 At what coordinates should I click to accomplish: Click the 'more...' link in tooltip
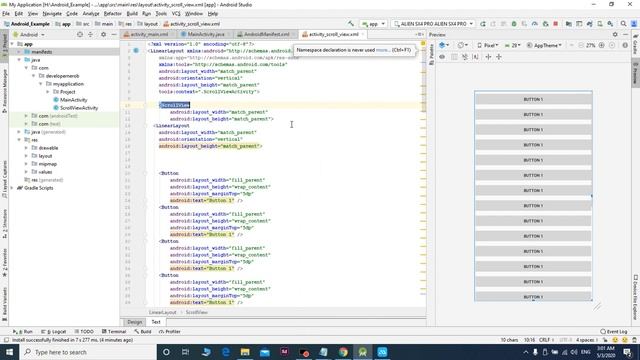[x=382, y=50]
